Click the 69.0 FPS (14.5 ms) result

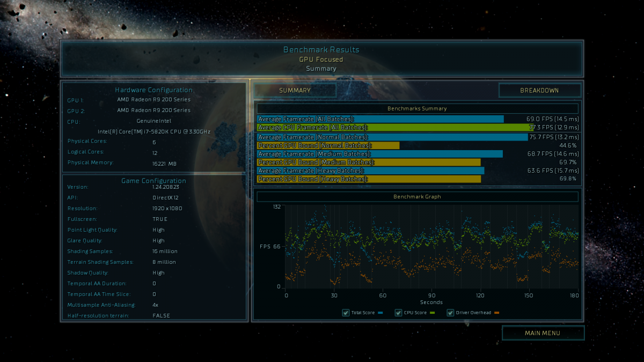click(552, 119)
